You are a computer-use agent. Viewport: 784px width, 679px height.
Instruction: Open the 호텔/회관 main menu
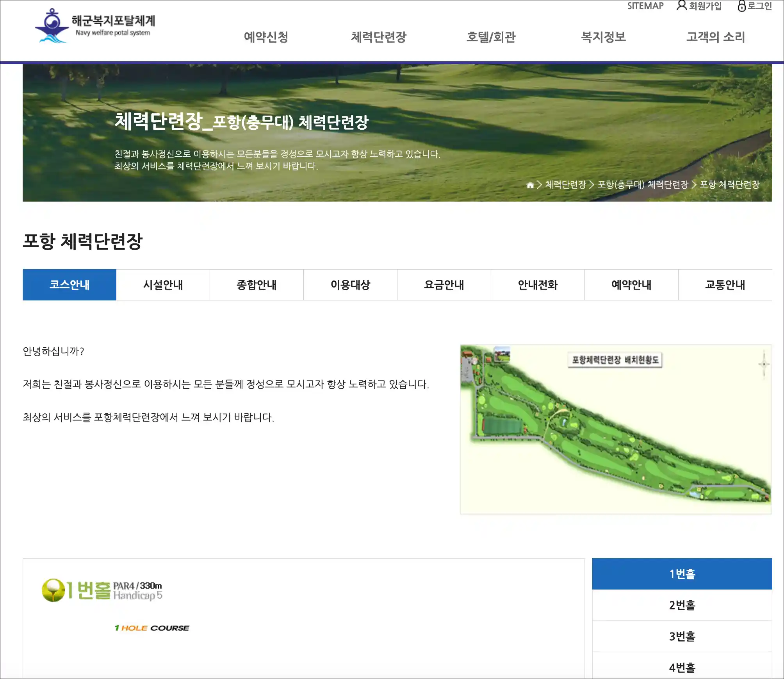(x=491, y=37)
